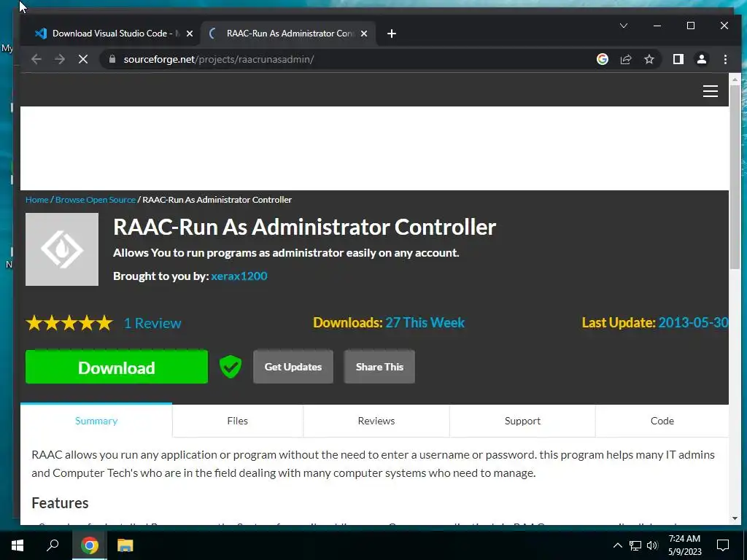
Task: Follow the Browse Open Source link
Action: [x=96, y=200]
